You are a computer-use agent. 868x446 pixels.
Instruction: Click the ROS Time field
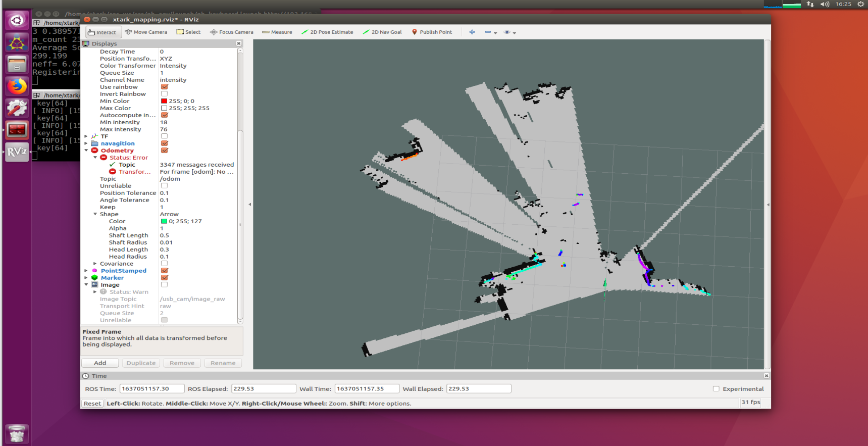(x=151, y=388)
